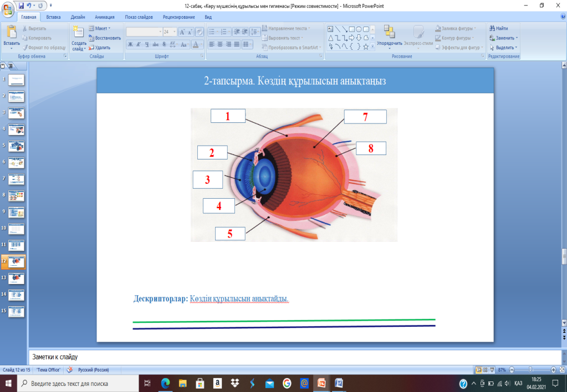Click the zoom slider in status bar
Screen dimensions: 567x392
pyautogui.click(x=530, y=370)
